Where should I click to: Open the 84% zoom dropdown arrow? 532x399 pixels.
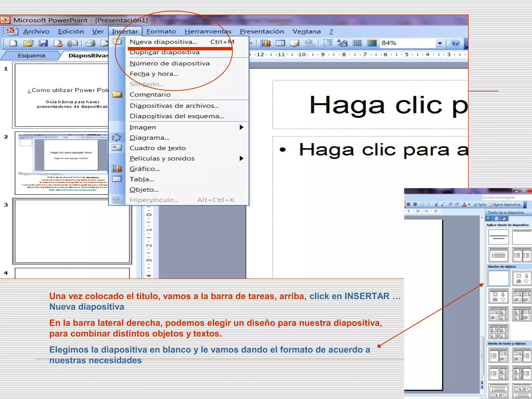click(x=440, y=43)
